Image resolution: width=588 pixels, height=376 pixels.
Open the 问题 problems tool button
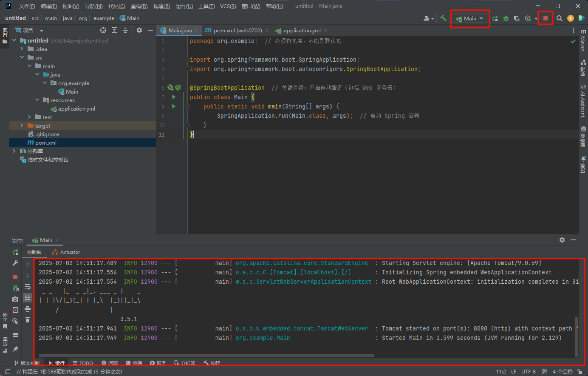[x=110, y=363]
